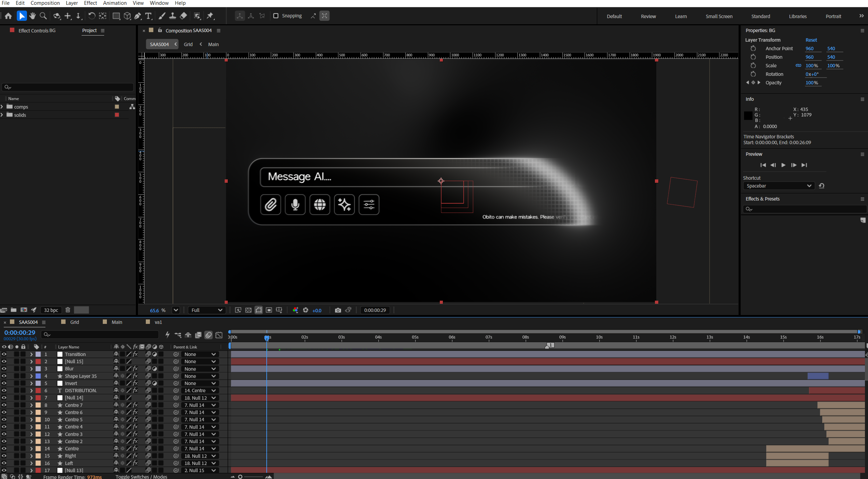Click the motion blur enable button in timeline
The image size is (868, 479).
[209, 335]
